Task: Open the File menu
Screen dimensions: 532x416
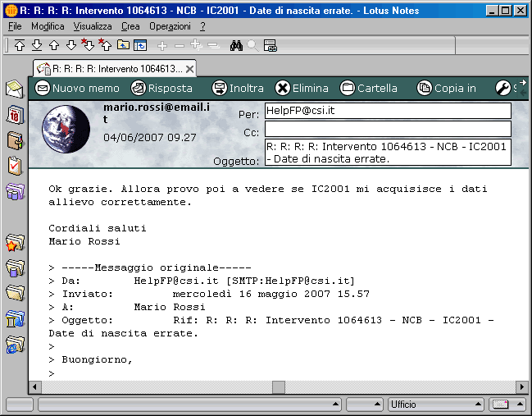Action: coord(15,26)
